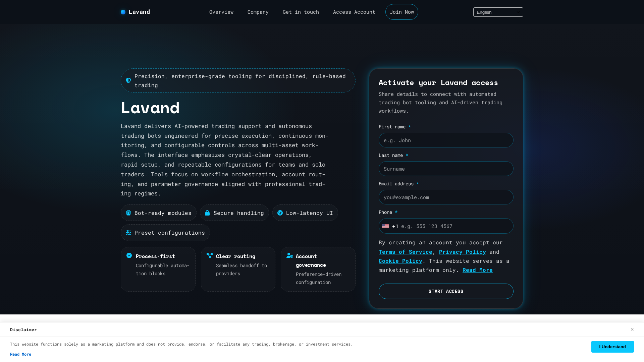
Task: Focus the Email address input field
Action: click(446, 197)
